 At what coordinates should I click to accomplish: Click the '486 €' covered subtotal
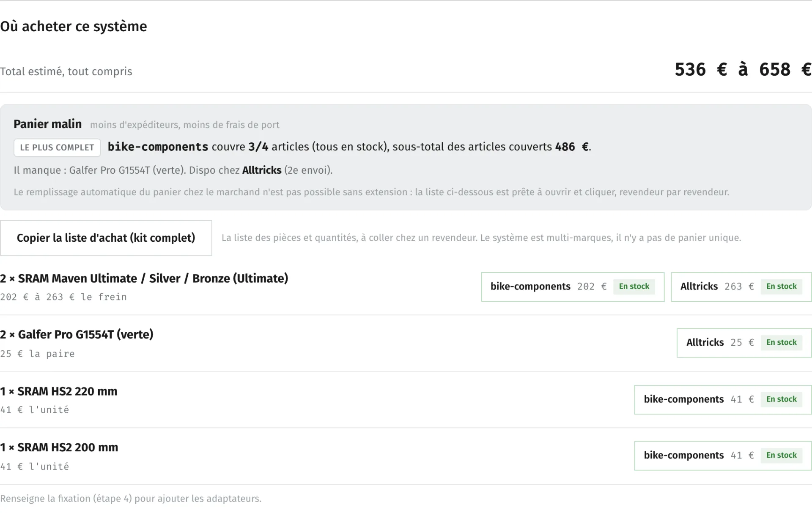click(572, 147)
